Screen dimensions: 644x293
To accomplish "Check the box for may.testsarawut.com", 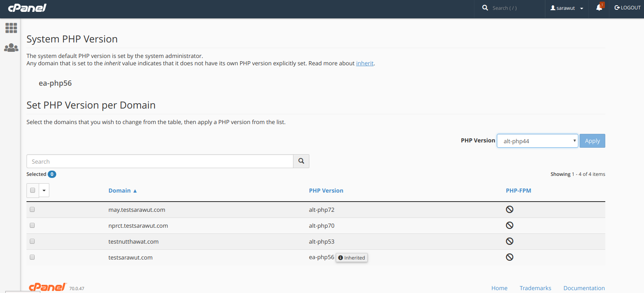I will [x=32, y=209].
